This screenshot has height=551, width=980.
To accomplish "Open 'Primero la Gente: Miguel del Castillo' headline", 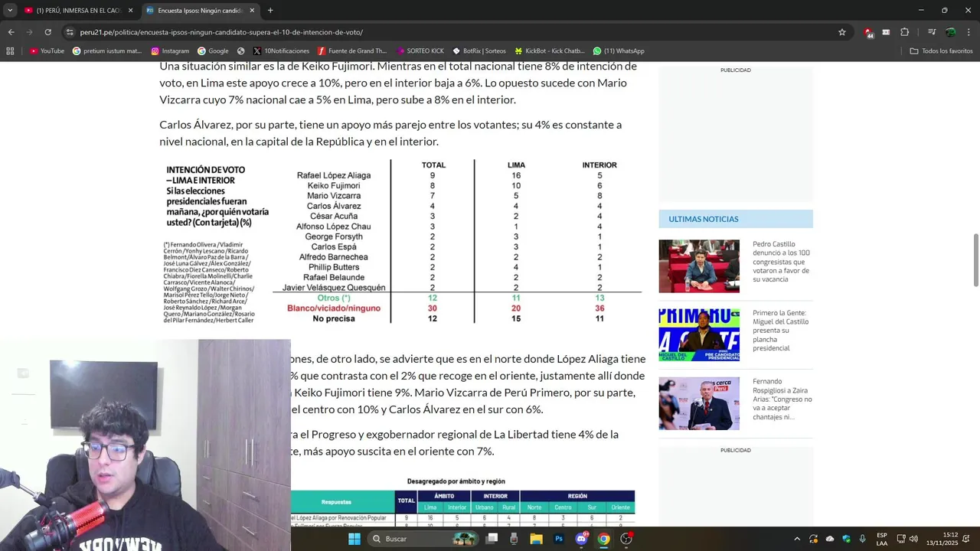I will click(x=782, y=331).
